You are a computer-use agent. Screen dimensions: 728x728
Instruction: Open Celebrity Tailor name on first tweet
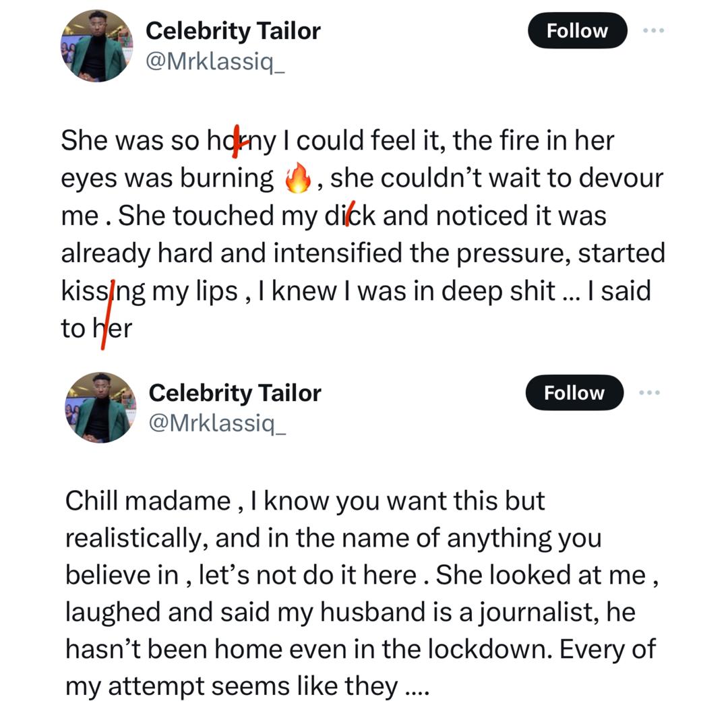coord(233,30)
